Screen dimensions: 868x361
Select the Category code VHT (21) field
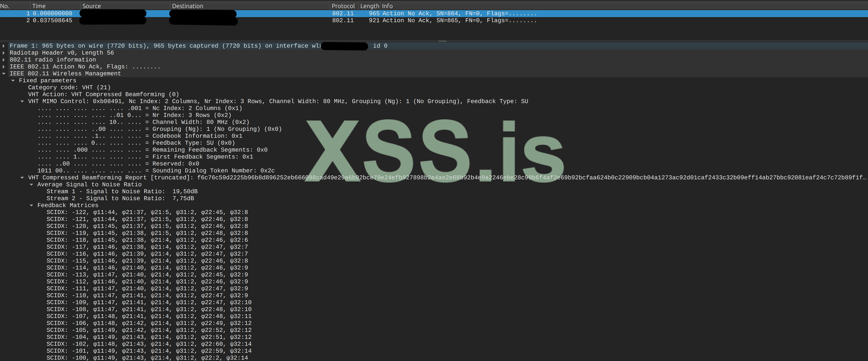click(69, 87)
